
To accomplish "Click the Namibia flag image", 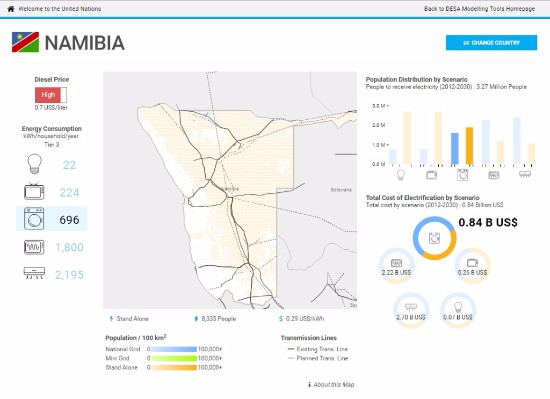I will pos(25,42).
